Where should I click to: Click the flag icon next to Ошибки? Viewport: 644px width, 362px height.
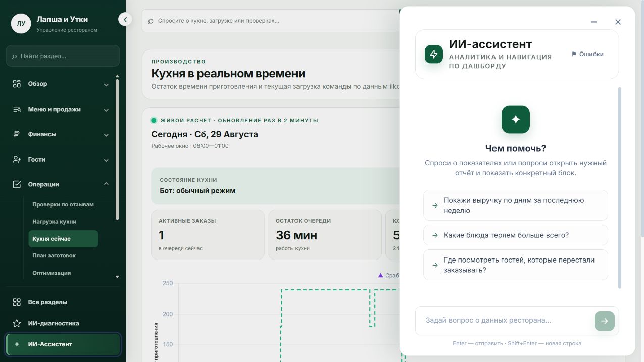(x=574, y=54)
